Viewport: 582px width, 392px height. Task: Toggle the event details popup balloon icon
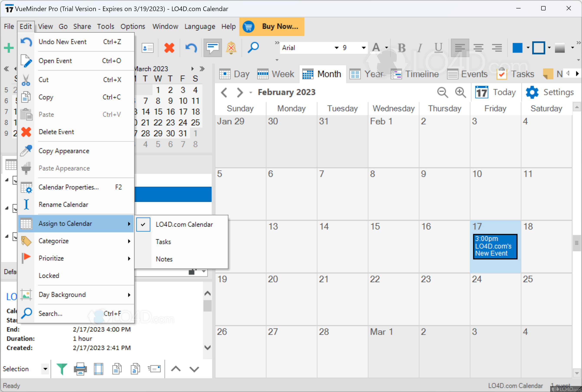point(213,48)
